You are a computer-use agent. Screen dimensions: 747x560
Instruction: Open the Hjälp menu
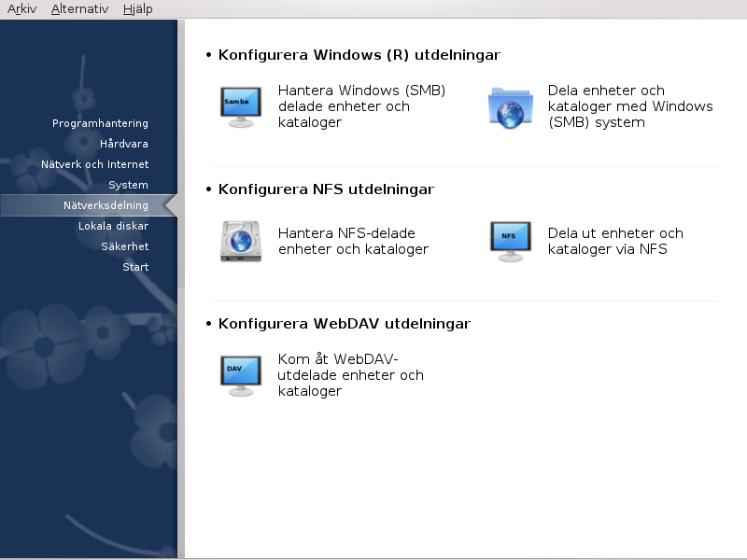[x=137, y=9]
